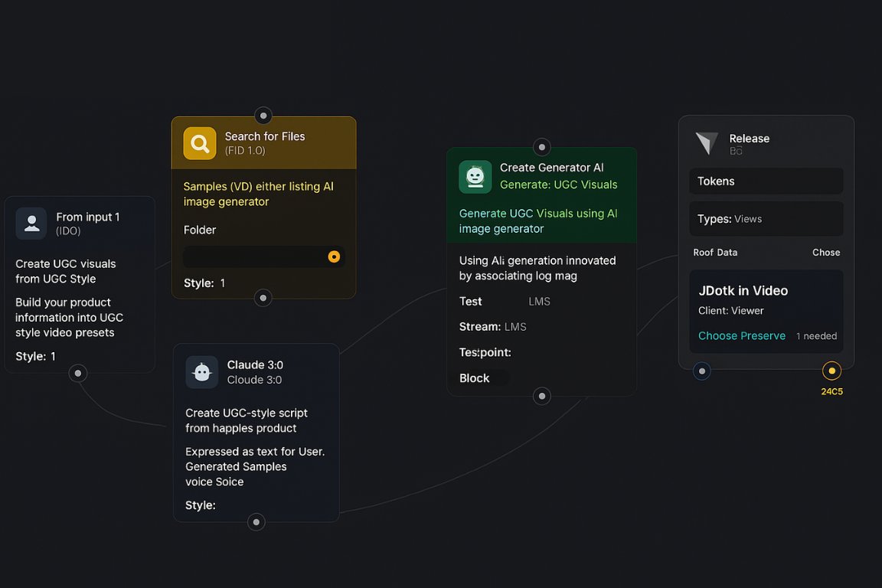Open the Tokens field in Release node
The height and width of the screenshot is (588, 882).
[766, 181]
